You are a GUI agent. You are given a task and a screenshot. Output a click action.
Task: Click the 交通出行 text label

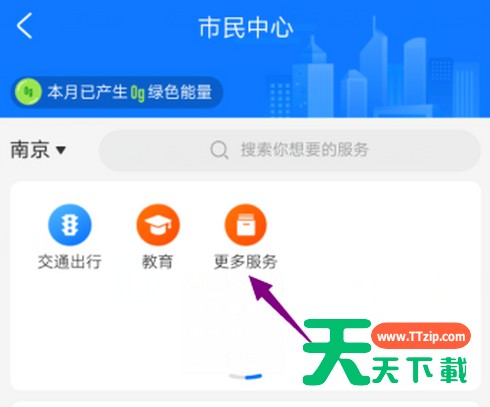point(70,262)
